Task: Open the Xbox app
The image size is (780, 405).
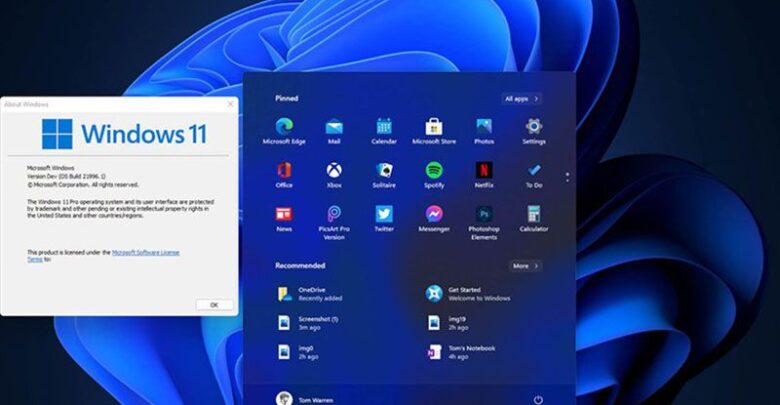Action: (334, 171)
